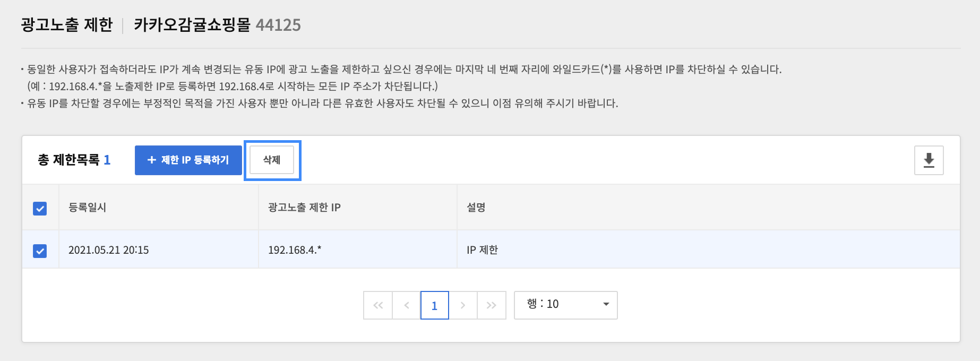The height and width of the screenshot is (361, 980).
Task: Click the 광고노출 제한 IP column header
Action: (x=304, y=208)
